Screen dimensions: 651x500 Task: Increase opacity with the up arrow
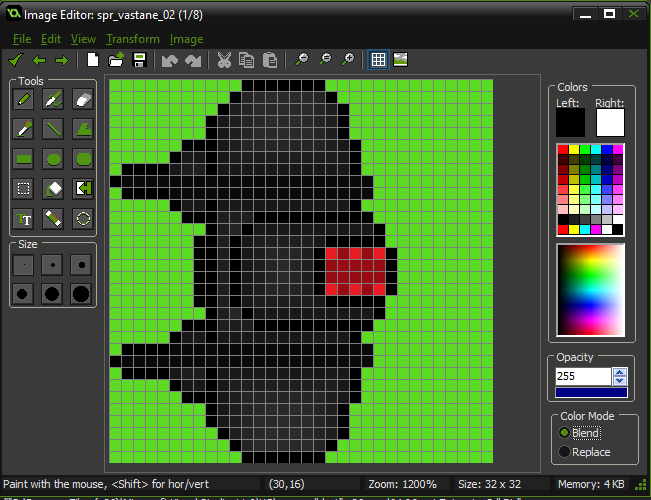click(620, 372)
